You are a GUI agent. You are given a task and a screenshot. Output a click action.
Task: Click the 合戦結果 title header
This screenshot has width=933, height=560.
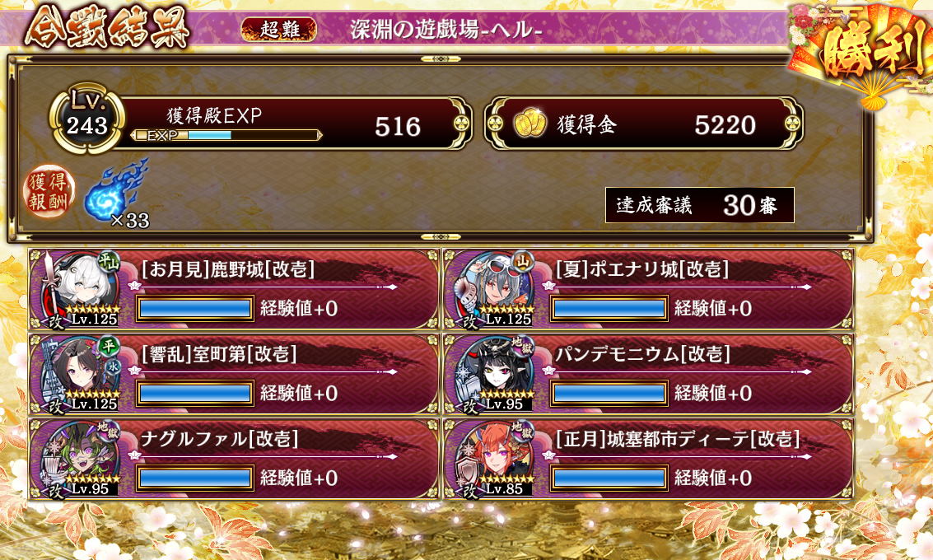pos(107,28)
